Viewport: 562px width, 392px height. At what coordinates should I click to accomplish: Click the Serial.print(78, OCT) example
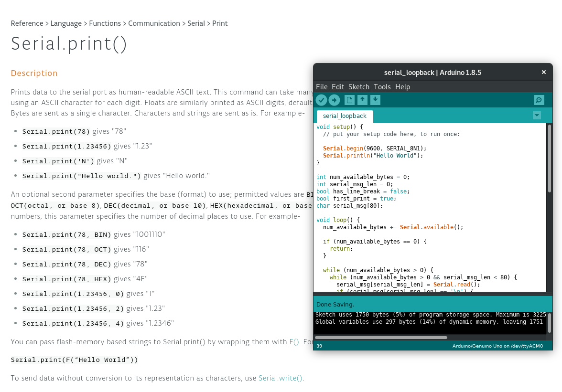click(86, 249)
